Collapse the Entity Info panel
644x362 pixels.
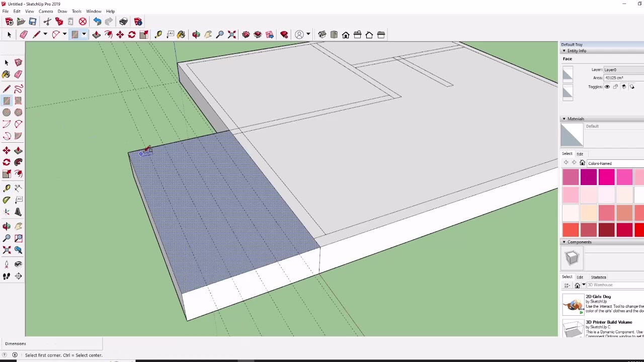[x=564, y=51]
